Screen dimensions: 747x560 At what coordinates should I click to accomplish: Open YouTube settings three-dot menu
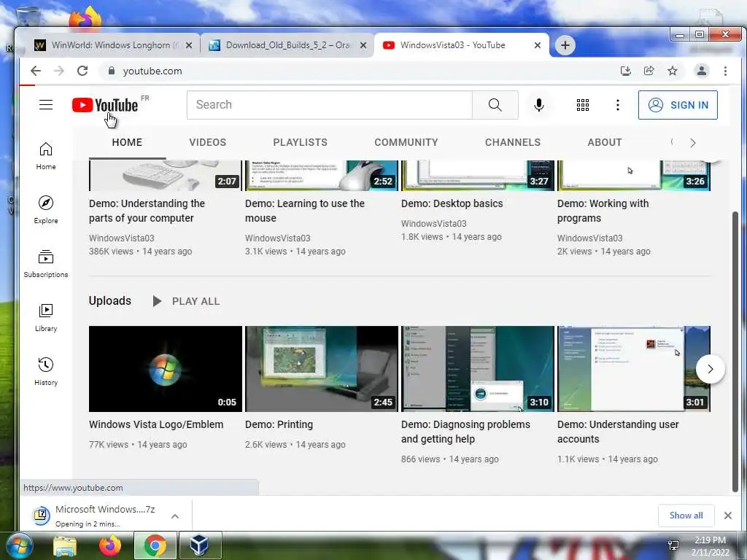(617, 105)
